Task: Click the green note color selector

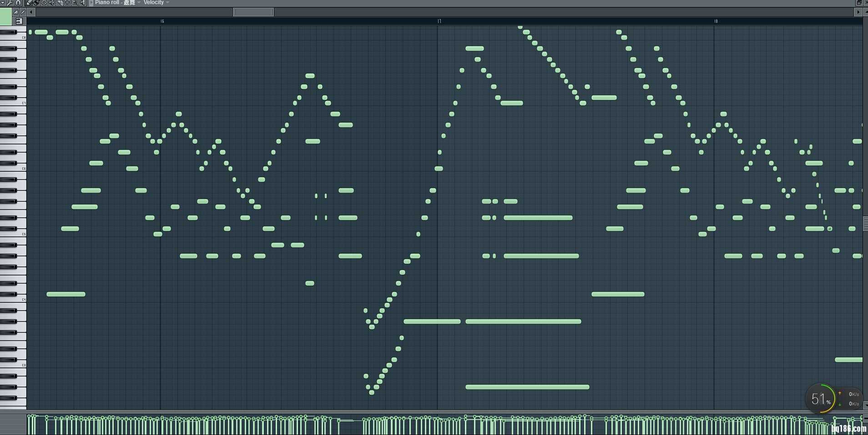Action: tap(6, 17)
